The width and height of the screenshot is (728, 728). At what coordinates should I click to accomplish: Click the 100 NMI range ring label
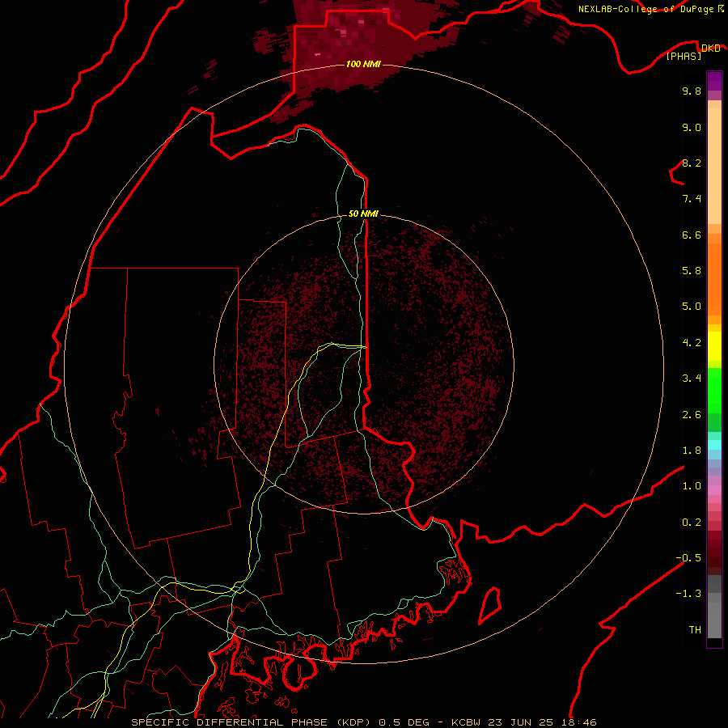[x=363, y=64]
